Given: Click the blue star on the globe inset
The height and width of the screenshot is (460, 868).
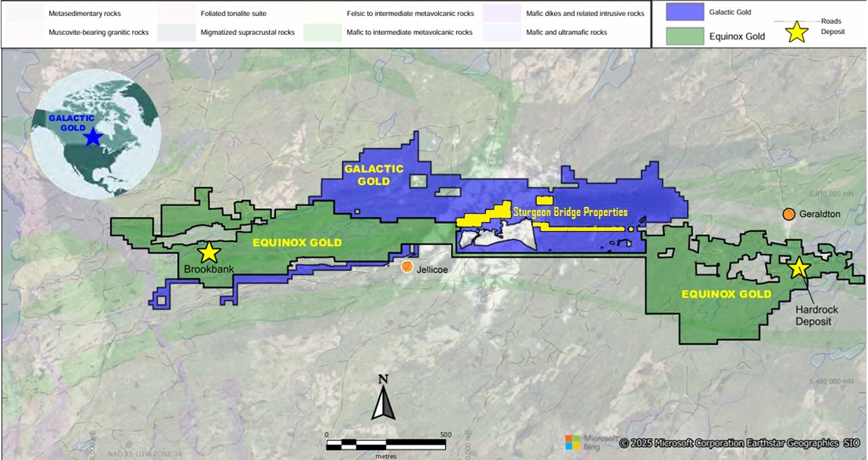Looking at the screenshot, I should pyautogui.click(x=92, y=137).
